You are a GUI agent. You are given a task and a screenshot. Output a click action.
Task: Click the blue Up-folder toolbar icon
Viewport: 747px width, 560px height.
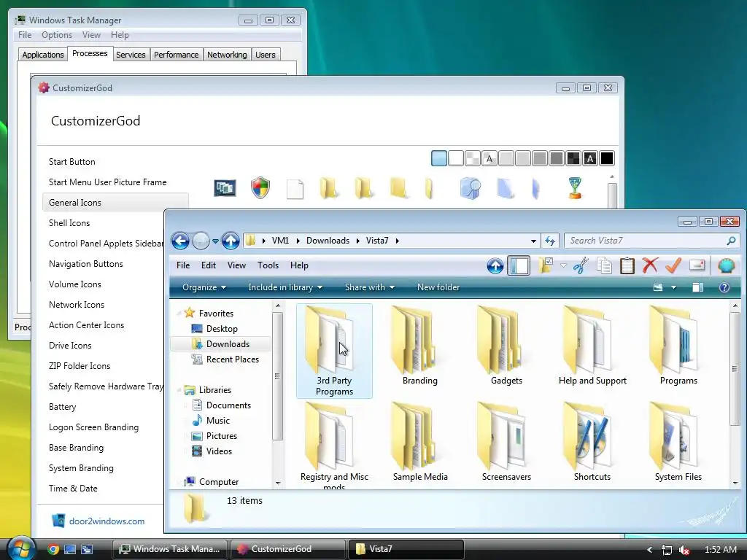495,265
